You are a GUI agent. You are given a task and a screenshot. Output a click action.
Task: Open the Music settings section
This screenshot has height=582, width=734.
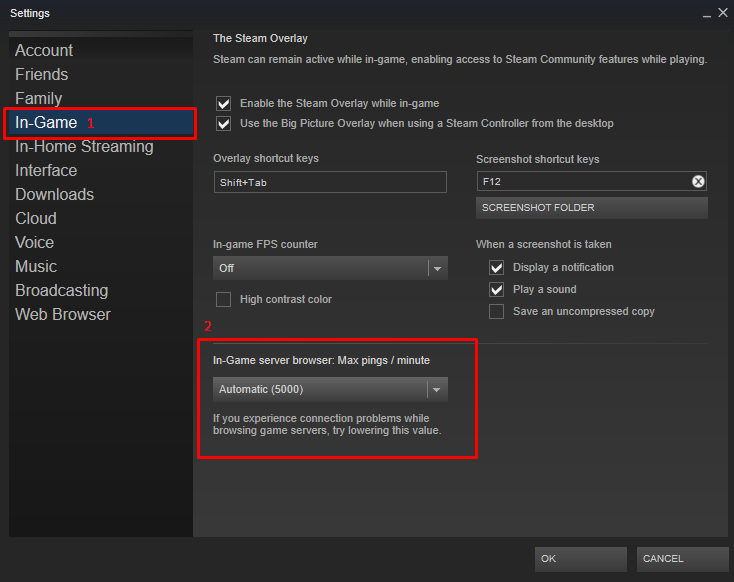[x=36, y=266]
